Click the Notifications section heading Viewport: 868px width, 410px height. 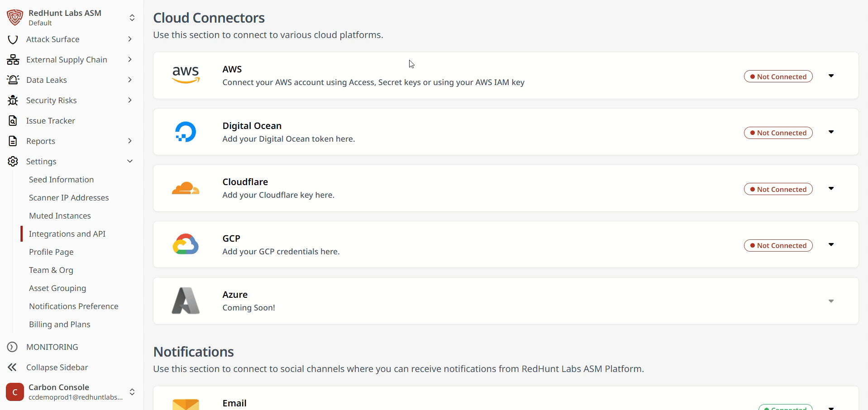click(x=194, y=352)
